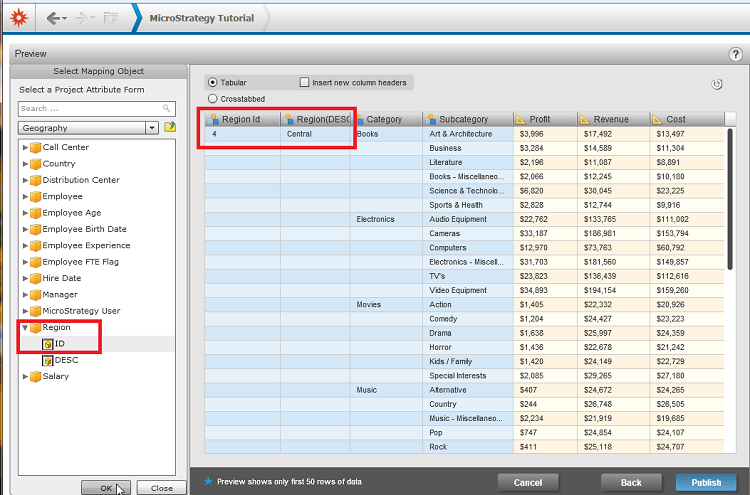
Task: Click the refresh preview icon
Action: coord(716,85)
